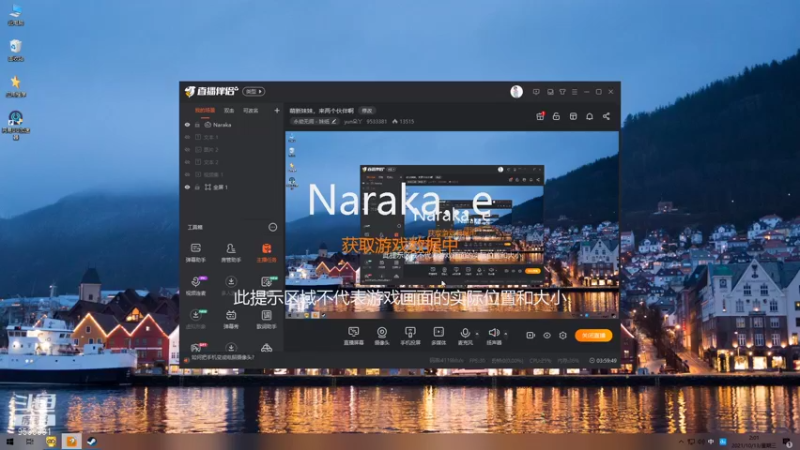The width and height of the screenshot is (800, 450).
Task: Open the 虚拟形象 tool with new badge
Action: [195, 319]
